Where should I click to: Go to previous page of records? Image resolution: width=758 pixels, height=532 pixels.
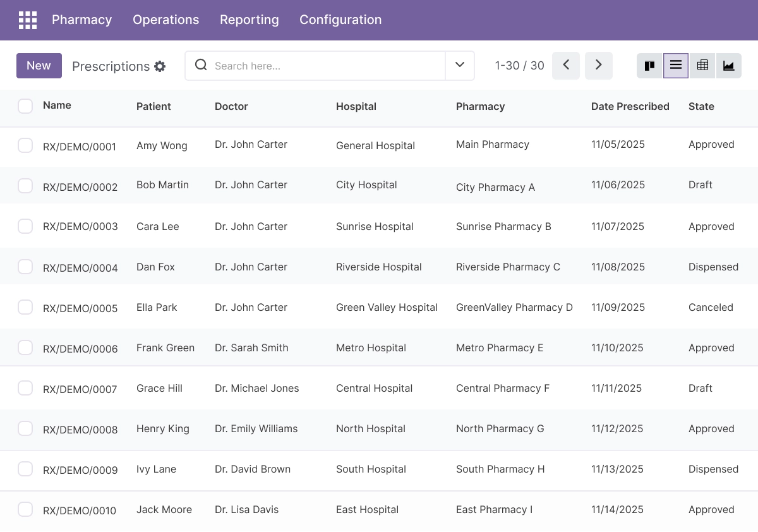point(566,66)
